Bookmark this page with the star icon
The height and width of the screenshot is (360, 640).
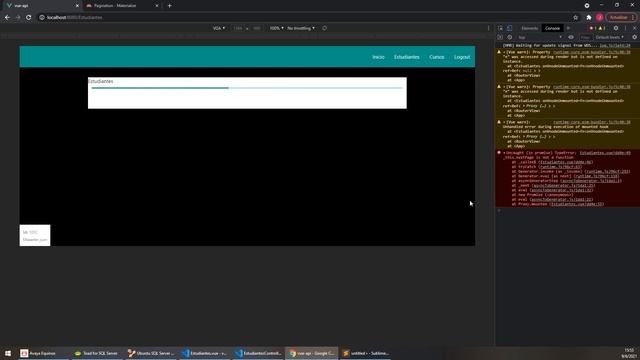576,18
